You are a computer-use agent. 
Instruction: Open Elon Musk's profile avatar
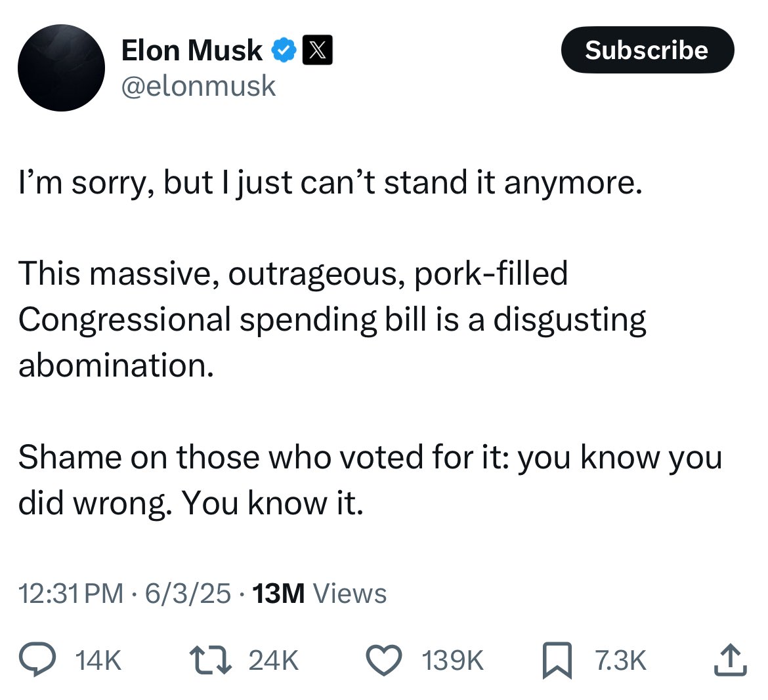pyautogui.click(x=61, y=68)
